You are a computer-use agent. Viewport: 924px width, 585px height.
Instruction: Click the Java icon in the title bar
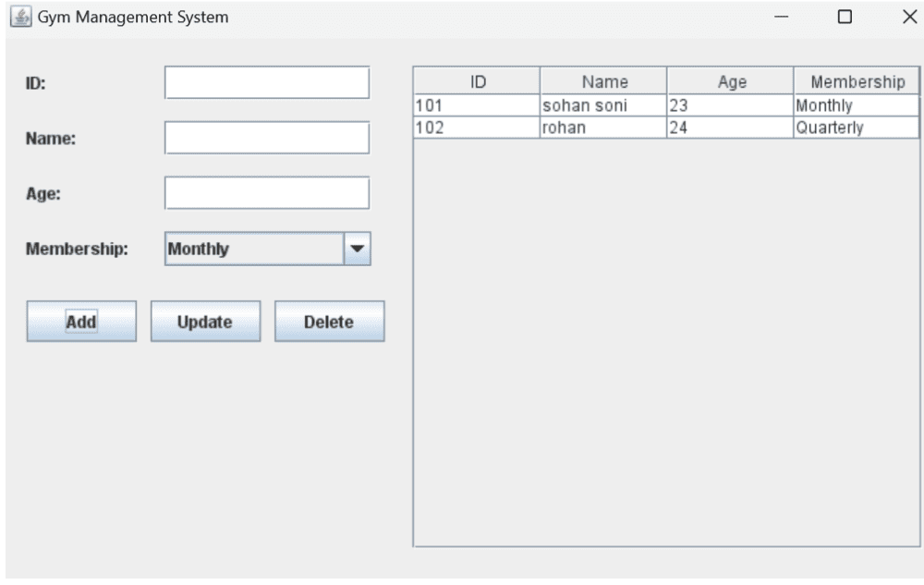point(20,17)
